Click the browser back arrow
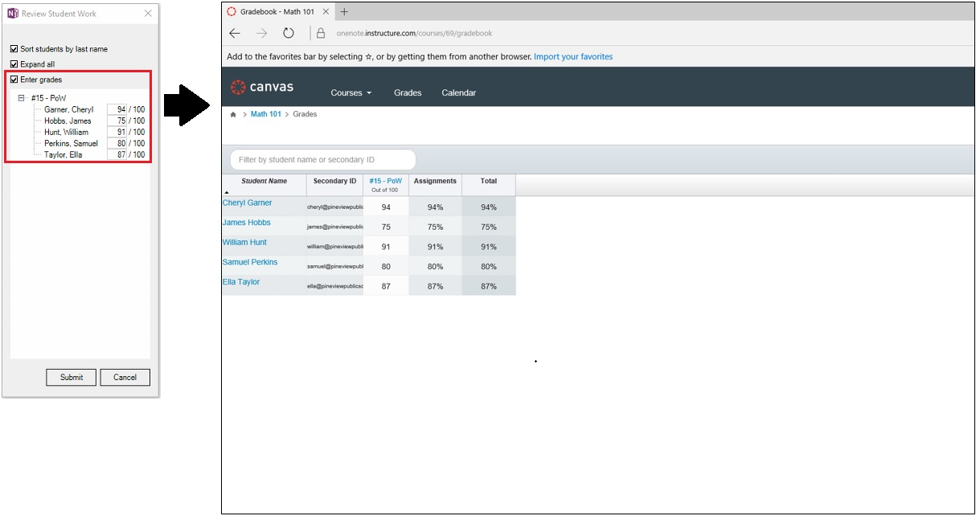Viewport: 980px width, 520px height. point(235,34)
